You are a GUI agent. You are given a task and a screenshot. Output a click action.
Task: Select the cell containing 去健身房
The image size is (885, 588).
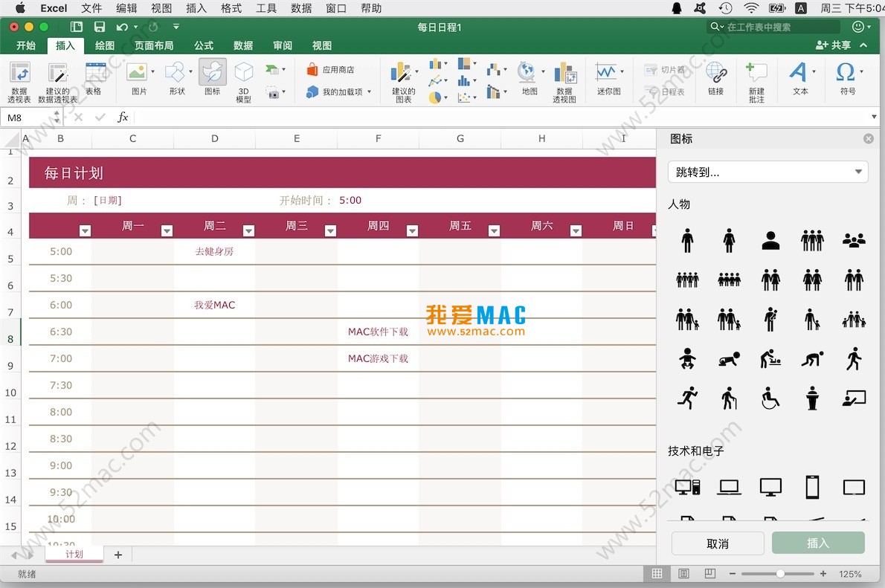coord(214,251)
